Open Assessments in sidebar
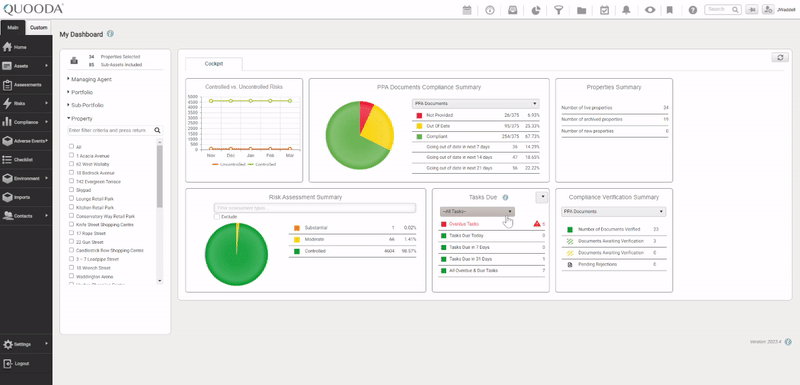Image resolution: width=800 pixels, height=385 pixels. [26, 85]
